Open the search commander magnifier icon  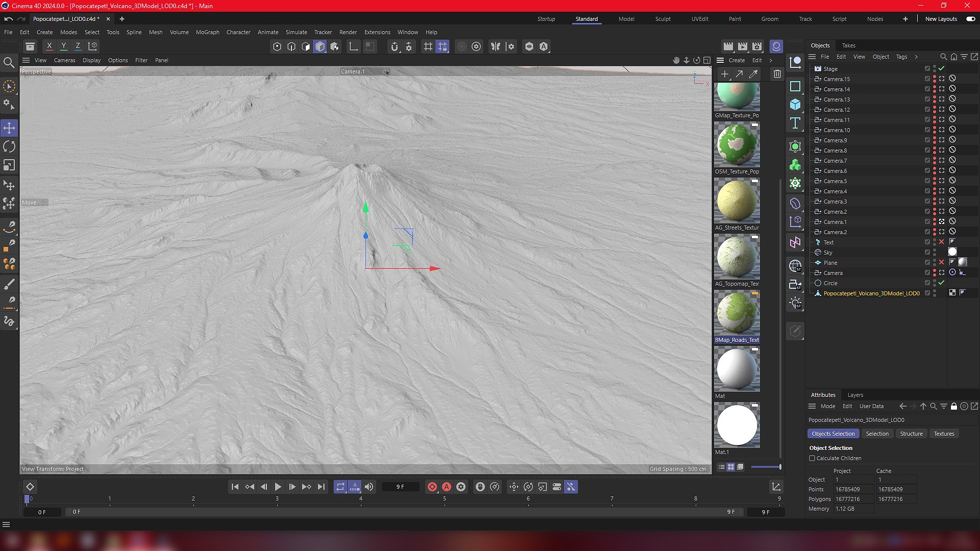click(x=9, y=63)
